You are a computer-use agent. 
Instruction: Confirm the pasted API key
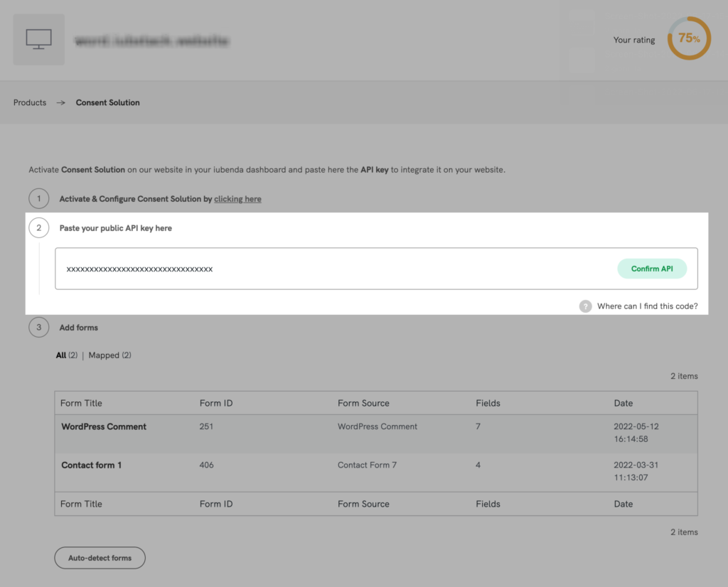(x=652, y=268)
